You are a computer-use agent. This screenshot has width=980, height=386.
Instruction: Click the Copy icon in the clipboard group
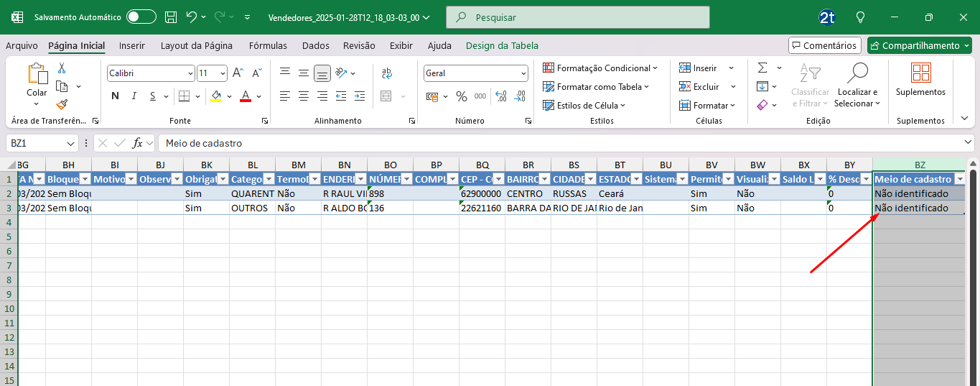pos(62,86)
